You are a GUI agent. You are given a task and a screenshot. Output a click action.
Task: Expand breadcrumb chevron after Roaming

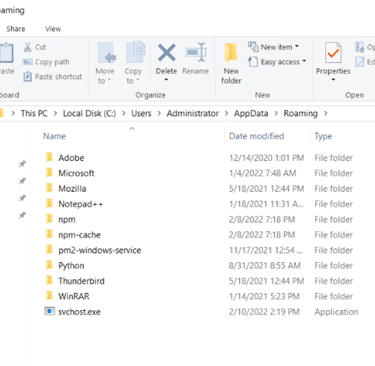point(326,114)
